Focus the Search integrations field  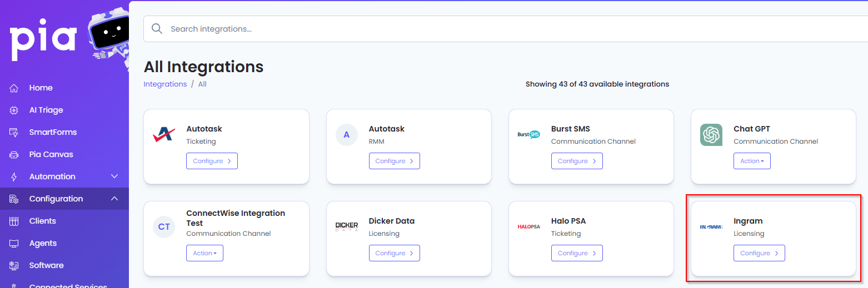(506, 28)
